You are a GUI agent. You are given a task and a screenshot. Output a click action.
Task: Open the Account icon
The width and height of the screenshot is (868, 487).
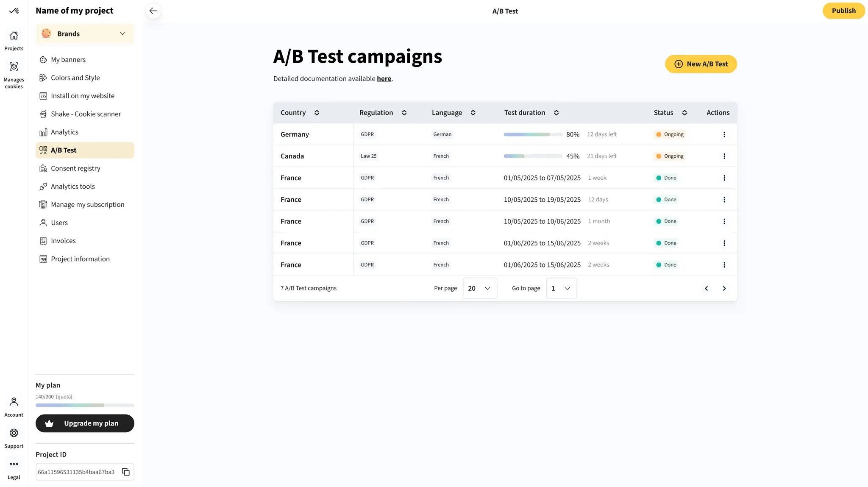click(14, 401)
